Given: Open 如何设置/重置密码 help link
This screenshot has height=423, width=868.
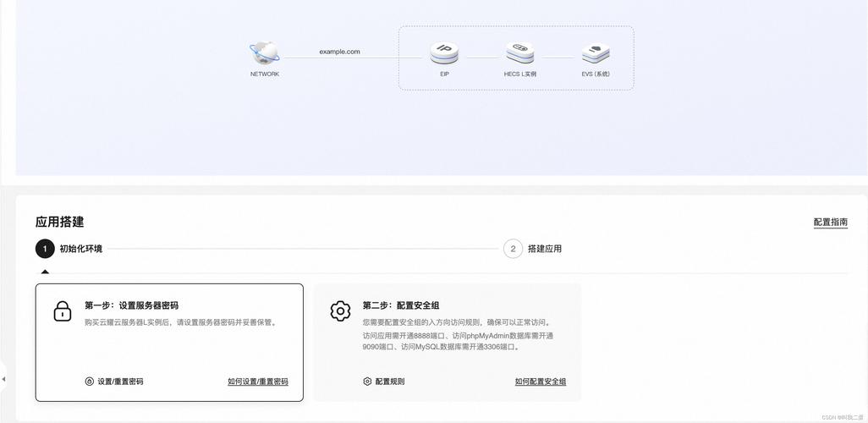Looking at the screenshot, I should [x=258, y=382].
